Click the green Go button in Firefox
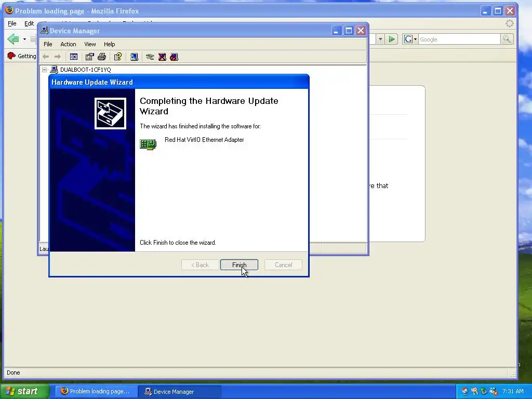Image resolution: width=532 pixels, height=399 pixels. 392,39
